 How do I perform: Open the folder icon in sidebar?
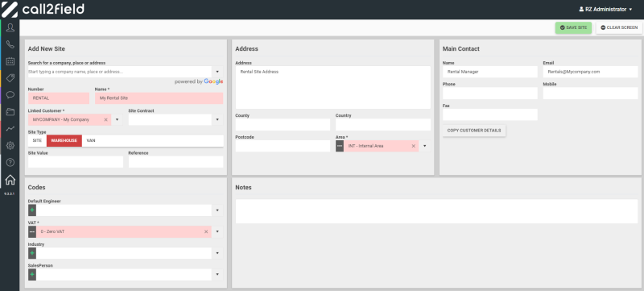(x=10, y=112)
